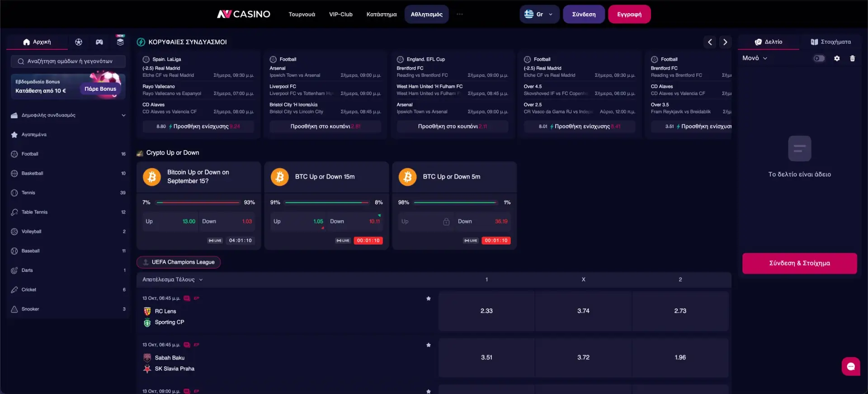Click the LIVE badge on BTC 15m card
868x394 pixels.
point(343,241)
